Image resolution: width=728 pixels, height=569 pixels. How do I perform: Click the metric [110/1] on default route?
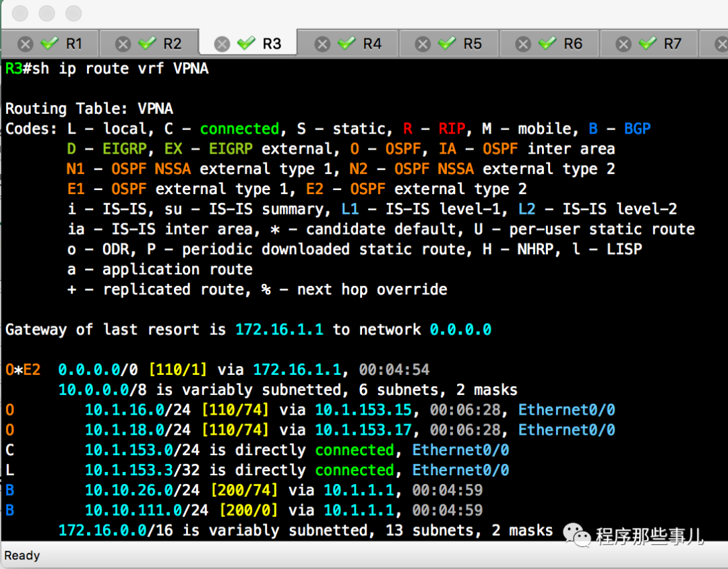pos(178,369)
